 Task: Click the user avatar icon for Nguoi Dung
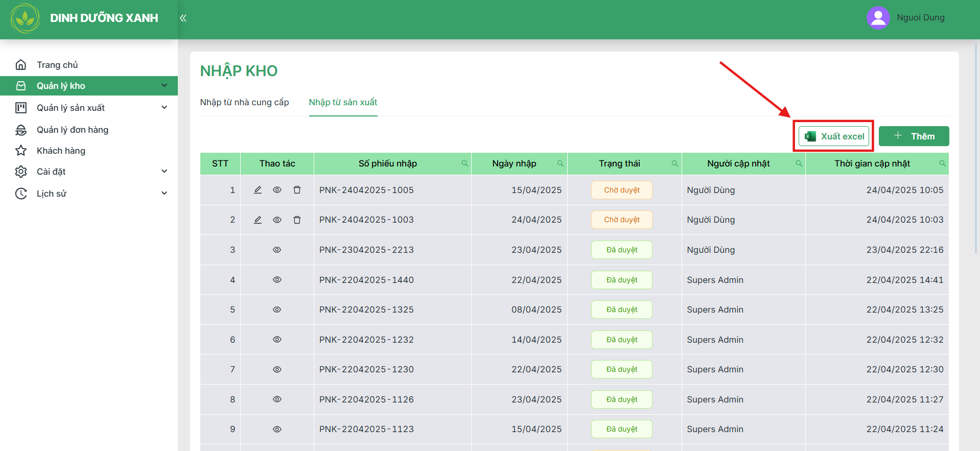878,18
